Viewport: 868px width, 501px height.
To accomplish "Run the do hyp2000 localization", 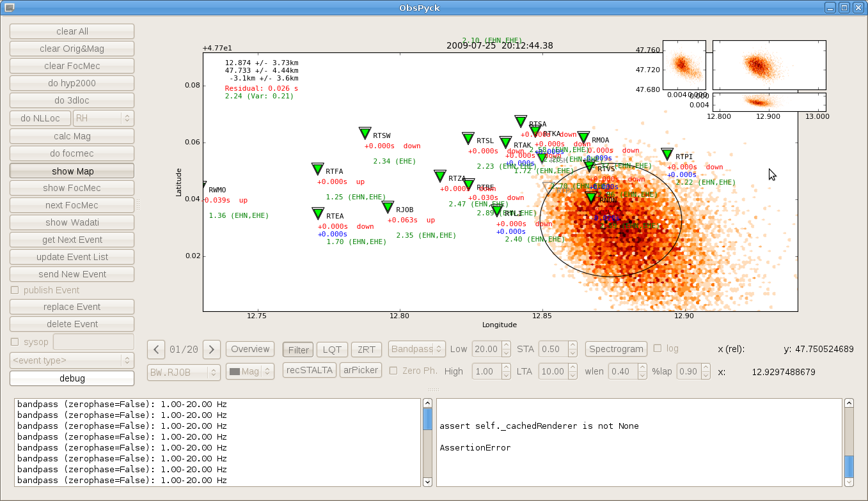I will [x=71, y=82].
